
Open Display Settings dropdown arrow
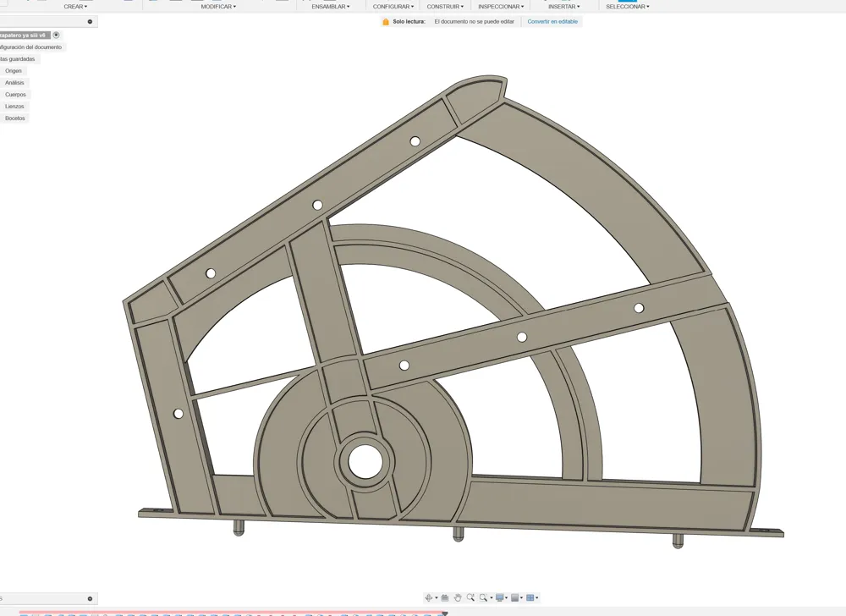coord(506,597)
